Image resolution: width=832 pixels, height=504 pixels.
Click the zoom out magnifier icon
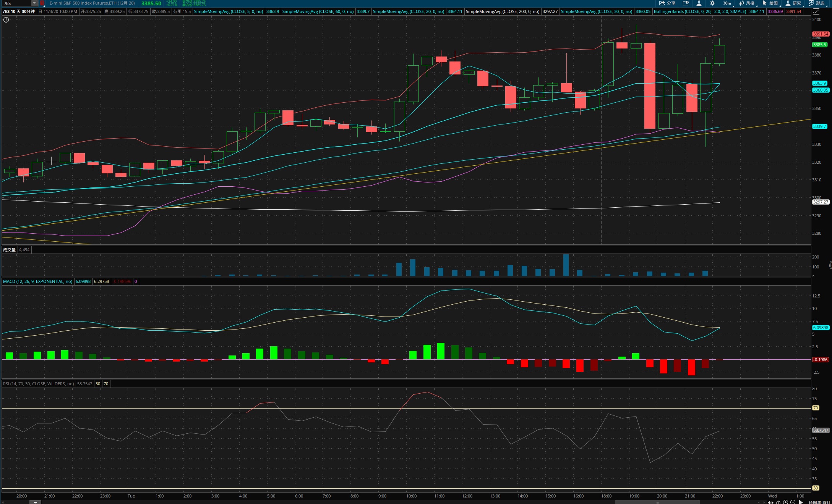point(793,502)
